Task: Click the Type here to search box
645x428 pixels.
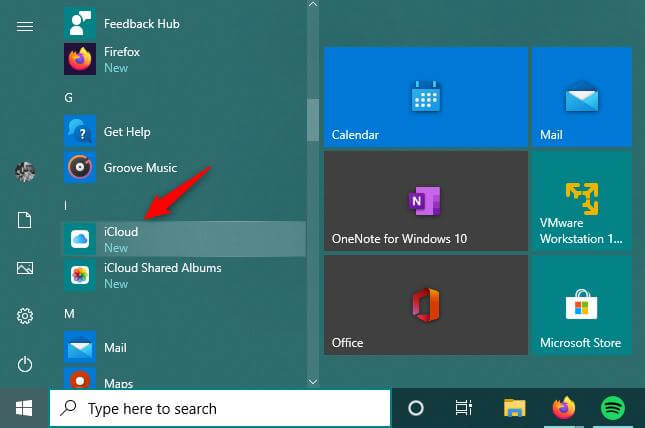Action: [220, 408]
